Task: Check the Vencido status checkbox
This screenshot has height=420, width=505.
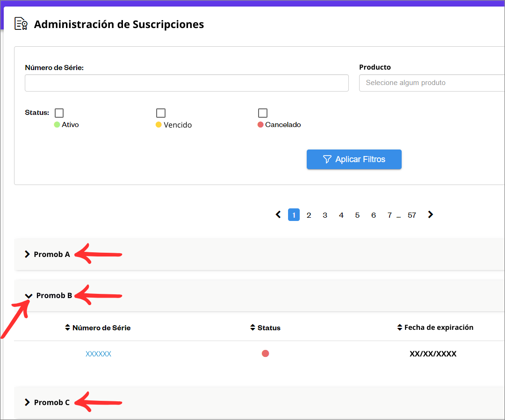Action: (161, 113)
